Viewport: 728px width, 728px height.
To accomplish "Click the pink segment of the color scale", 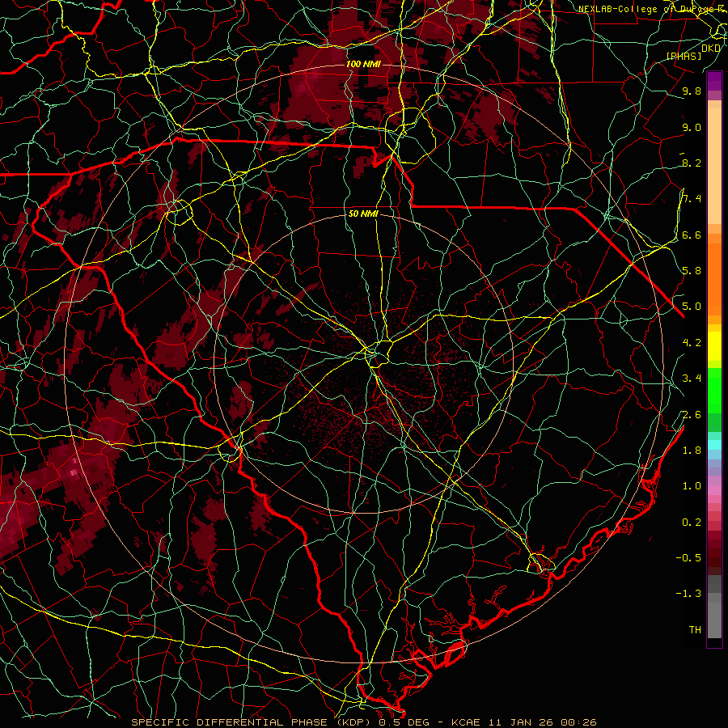I will (714, 490).
